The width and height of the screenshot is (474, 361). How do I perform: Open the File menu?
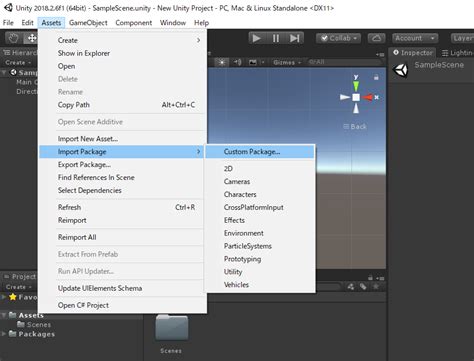pyautogui.click(x=8, y=23)
